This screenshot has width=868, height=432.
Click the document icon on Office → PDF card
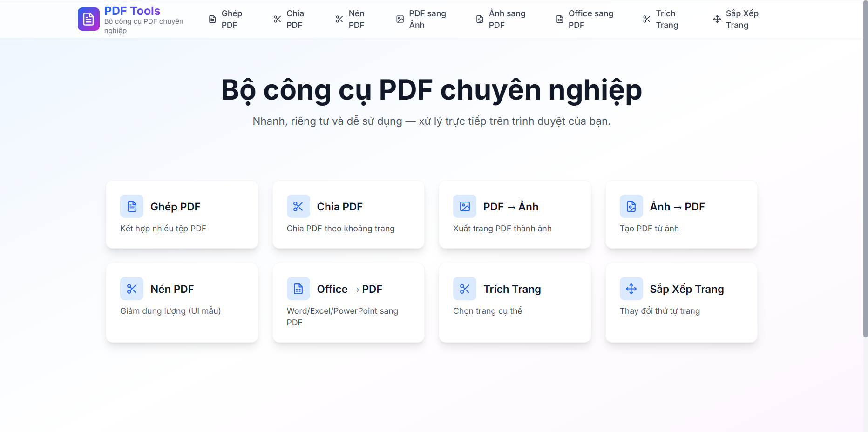[x=298, y=289]
